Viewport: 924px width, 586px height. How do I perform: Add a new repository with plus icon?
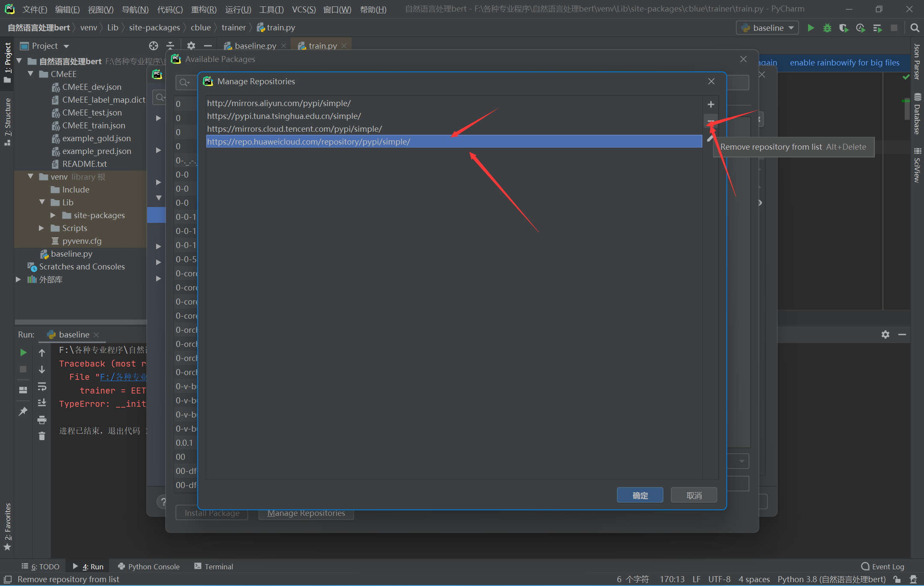pyautogui.click(x=711, y=104)
